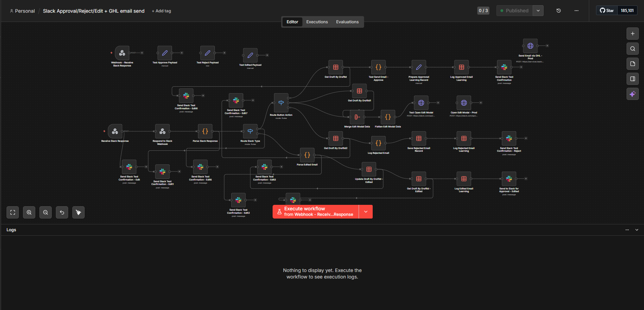
Task: Select the Save Rejected Email Record node
Action: pyautogui.click(x=419, y=138)
